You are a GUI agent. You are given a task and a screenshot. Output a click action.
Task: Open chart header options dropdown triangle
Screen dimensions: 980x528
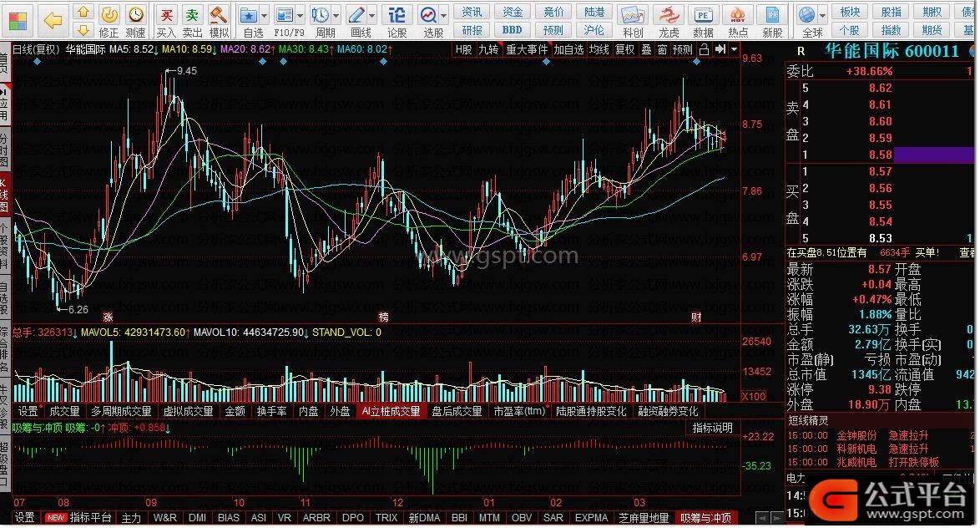click(734, 49)
